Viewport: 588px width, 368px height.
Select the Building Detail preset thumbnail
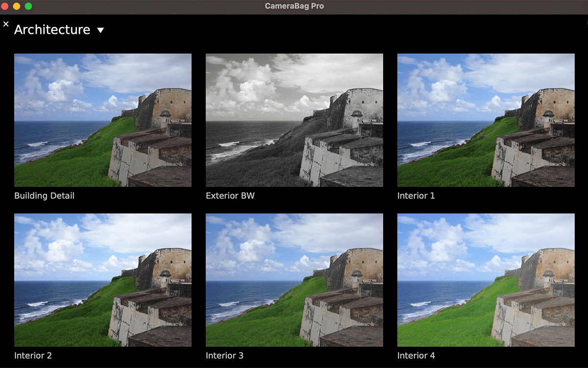[x=103, y=120]
